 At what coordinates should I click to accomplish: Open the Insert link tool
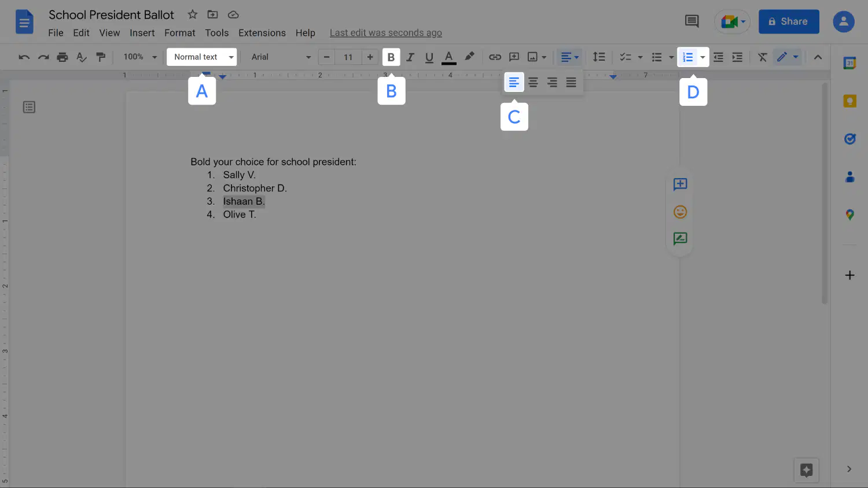pyautogui.click(x=495, y=57)
